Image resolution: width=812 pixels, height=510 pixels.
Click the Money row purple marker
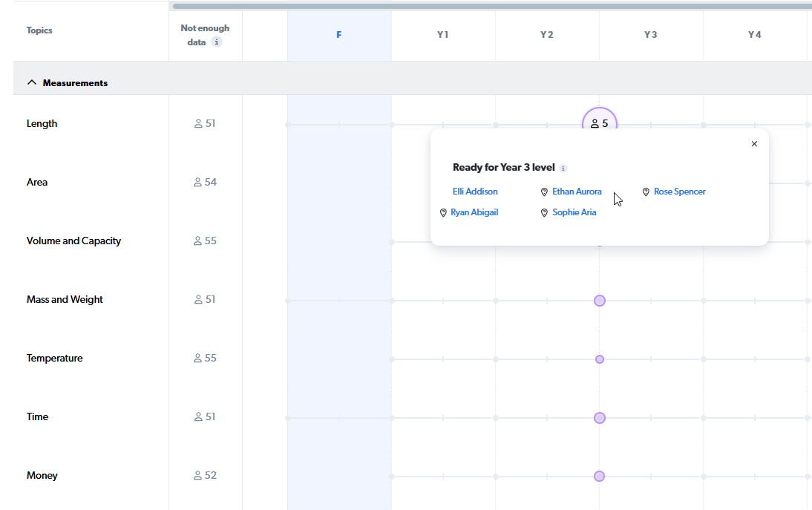coord(599,477)
